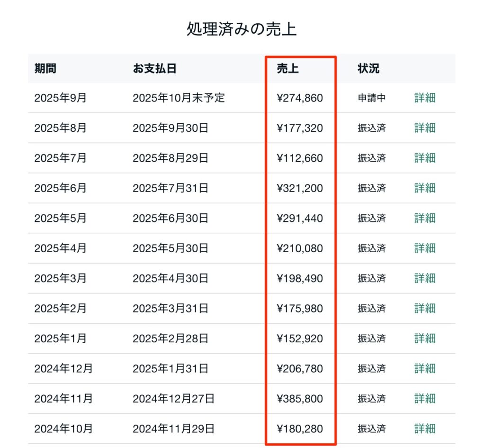The image size is (485, 448).
Task: Click the 売上 column header
Action: point(287,68)
